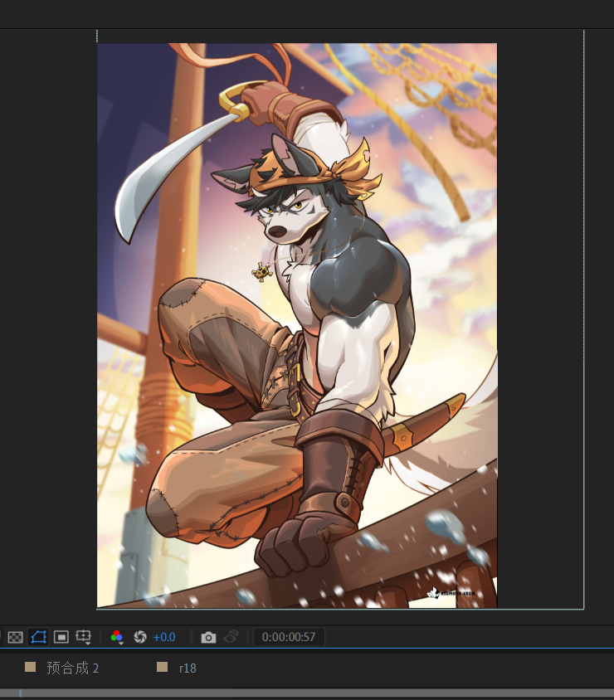Viewport: 614px width, 700px height.
Task: Click the reset exposure aperture icon
Action: 139,637
